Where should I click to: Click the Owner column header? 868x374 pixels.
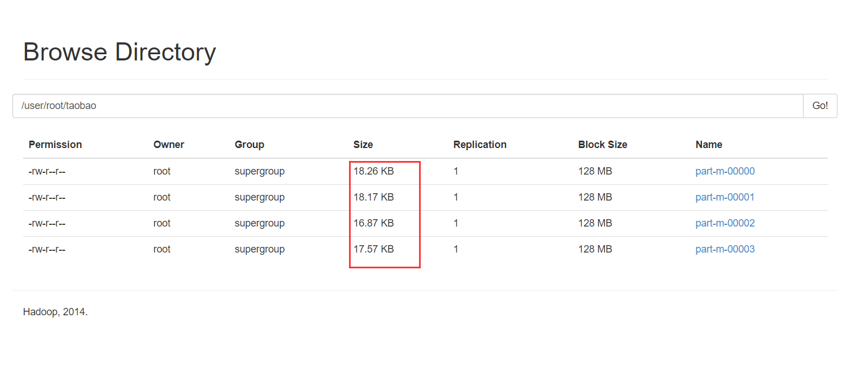[168, 145]
